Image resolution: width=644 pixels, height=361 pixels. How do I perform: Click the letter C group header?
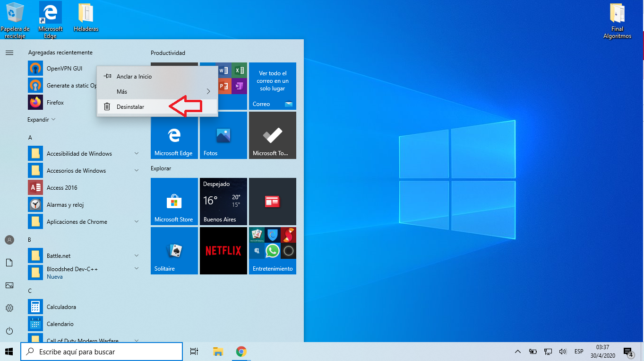tap(30, 291)
